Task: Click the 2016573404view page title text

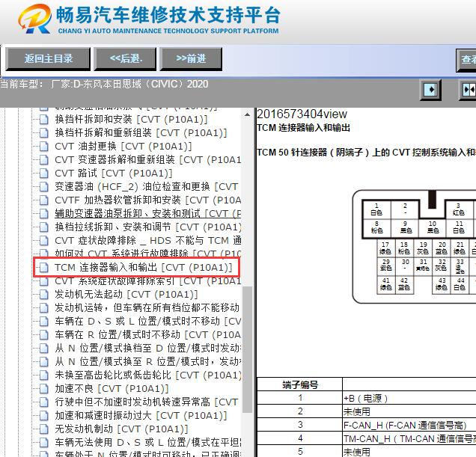Action: point(302,114)
